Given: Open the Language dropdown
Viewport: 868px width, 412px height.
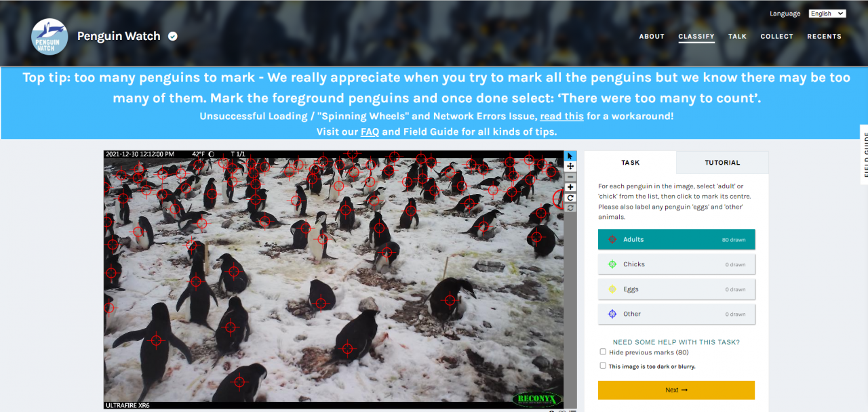Looking at the screenshot, I should point(827,14).
